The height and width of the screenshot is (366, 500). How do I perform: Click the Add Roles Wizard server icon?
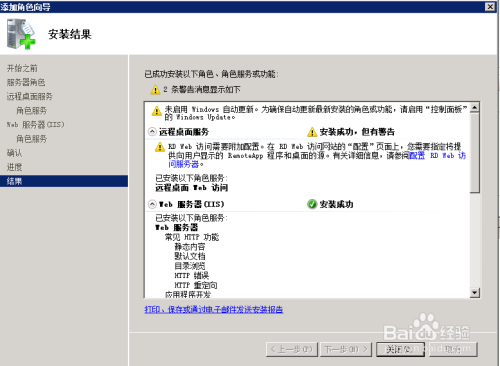pyautogui.click(x=21, y=34)
